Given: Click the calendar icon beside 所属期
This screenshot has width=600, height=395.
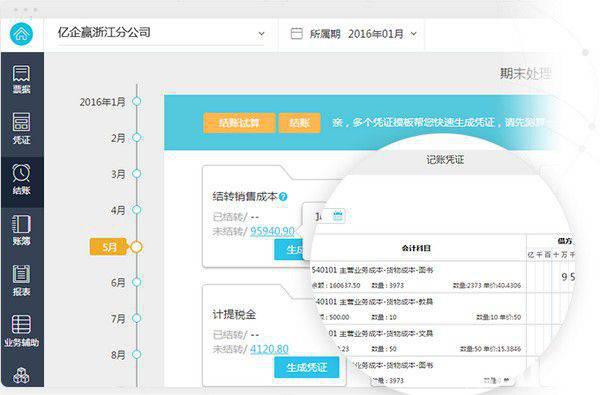Looking at the screenshot, I should 297,34.
